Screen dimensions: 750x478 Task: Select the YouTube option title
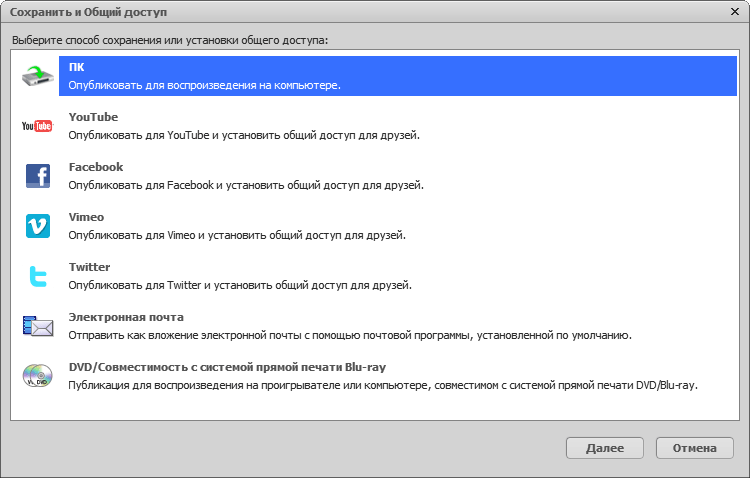93,117
